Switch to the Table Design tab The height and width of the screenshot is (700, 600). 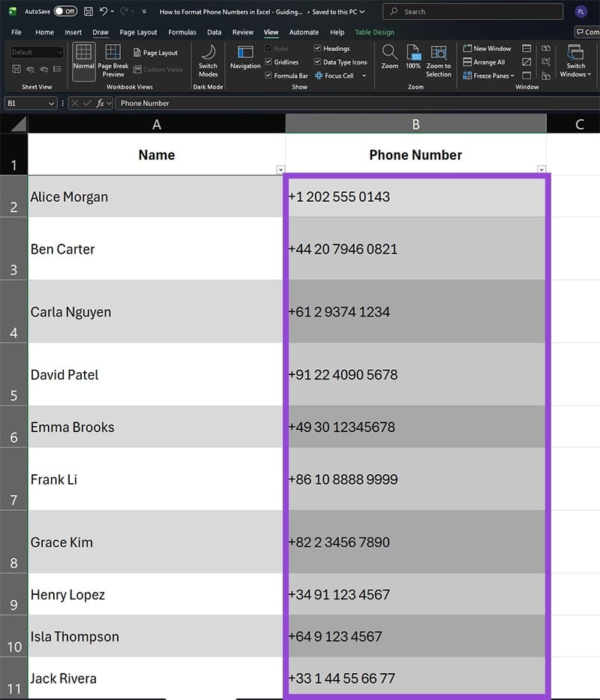[374, 32]
